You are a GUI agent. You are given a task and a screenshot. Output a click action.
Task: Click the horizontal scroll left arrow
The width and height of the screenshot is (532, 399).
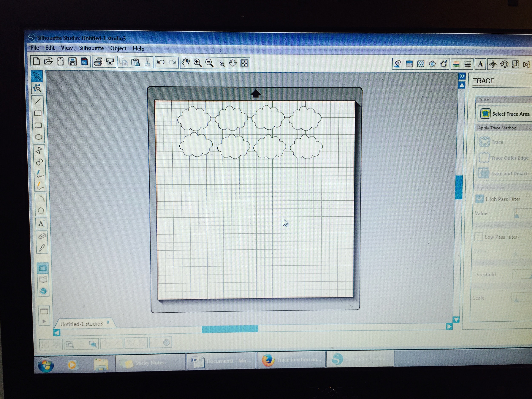point(57,333)
